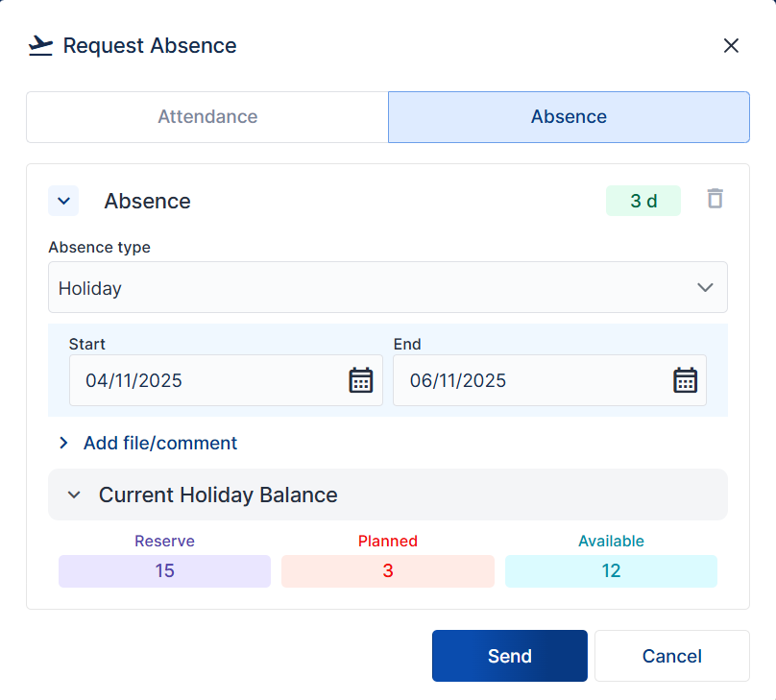
Task: Open the End date calendar picker
Action: tap(685, 380)
